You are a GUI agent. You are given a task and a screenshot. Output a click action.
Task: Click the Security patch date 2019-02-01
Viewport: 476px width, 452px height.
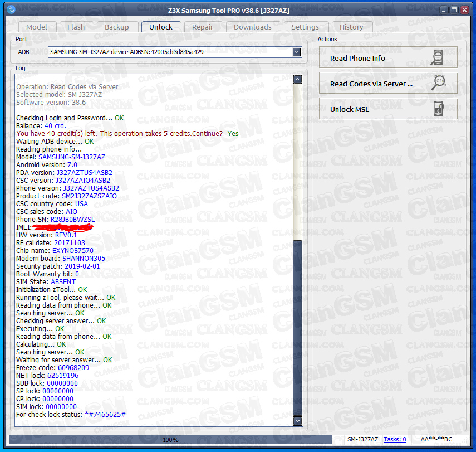click(82, 266)
